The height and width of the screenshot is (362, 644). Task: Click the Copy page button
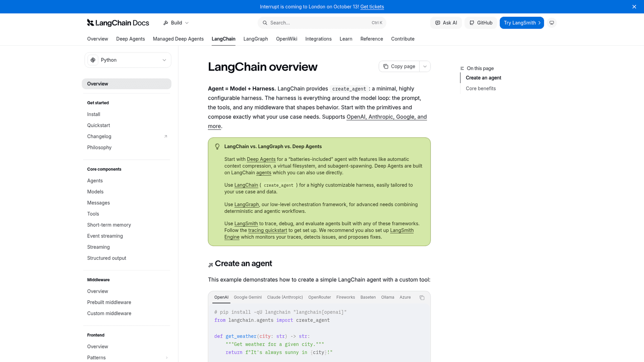(399, 66)
